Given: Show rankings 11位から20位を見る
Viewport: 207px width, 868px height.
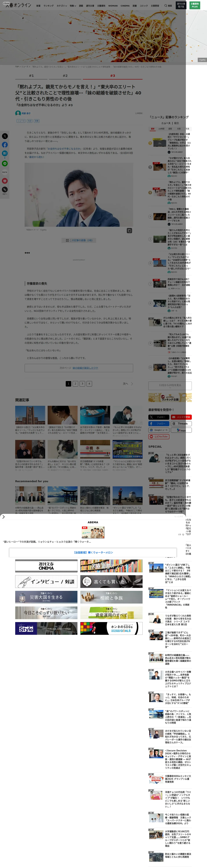Looking at the screenshot, I should (x=170, y=386).
